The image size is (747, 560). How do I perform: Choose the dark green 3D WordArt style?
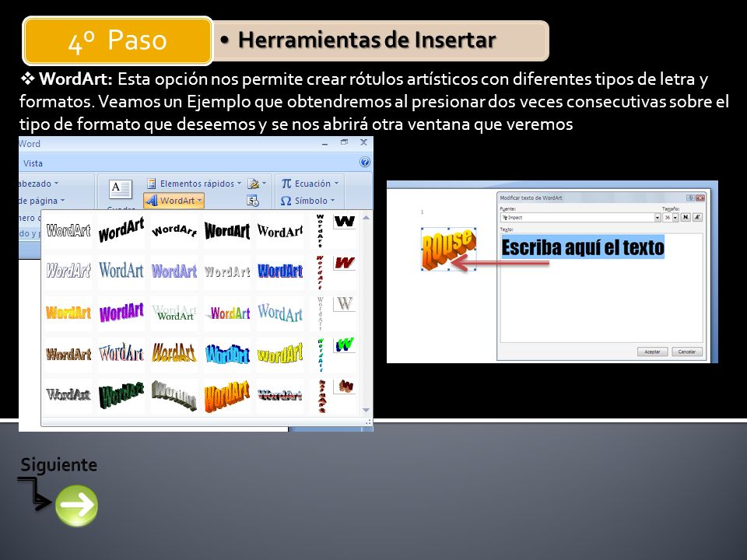(121, 395)
